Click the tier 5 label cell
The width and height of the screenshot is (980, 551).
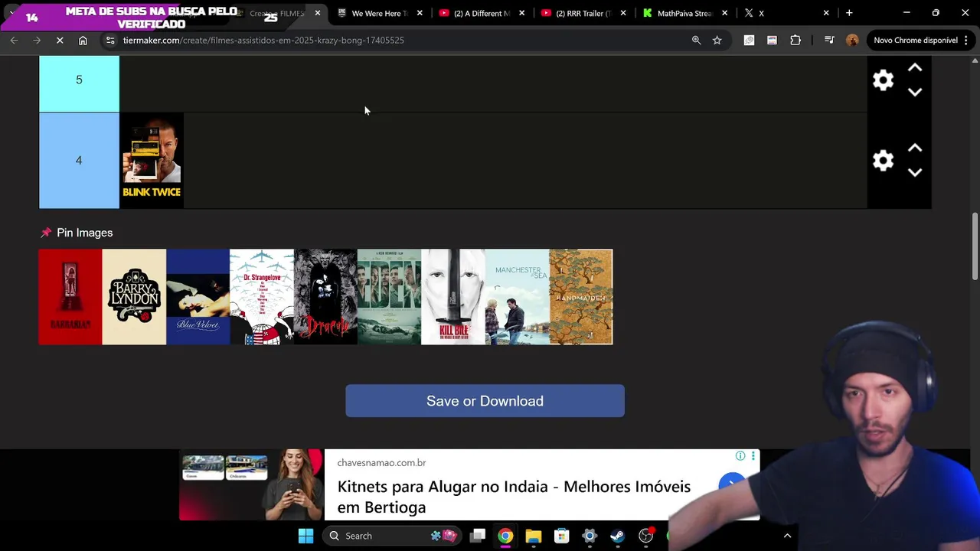pyautogui.click(x=79, y=83)
